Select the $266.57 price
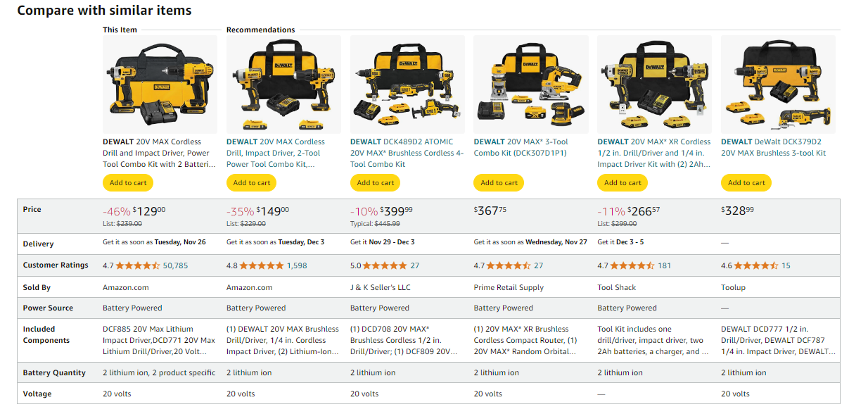The image size is (868, 414). (644, 211)
